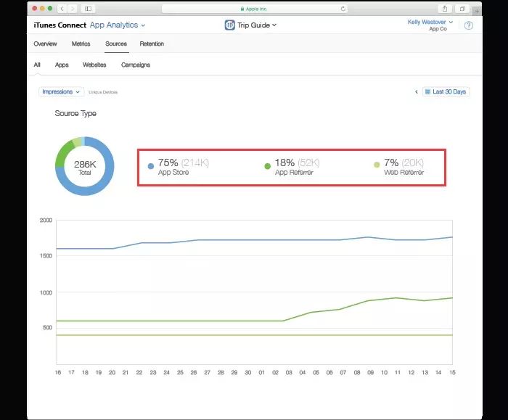Image resolution: width=508 pixels, height=420 pixels.
Task: Open the Safari share icon
Action: point(445,9)
